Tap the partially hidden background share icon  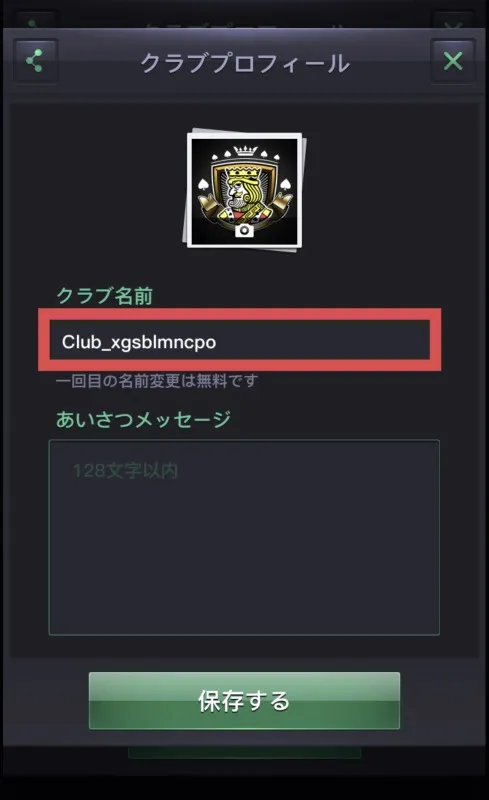click(x=34, y=23)
